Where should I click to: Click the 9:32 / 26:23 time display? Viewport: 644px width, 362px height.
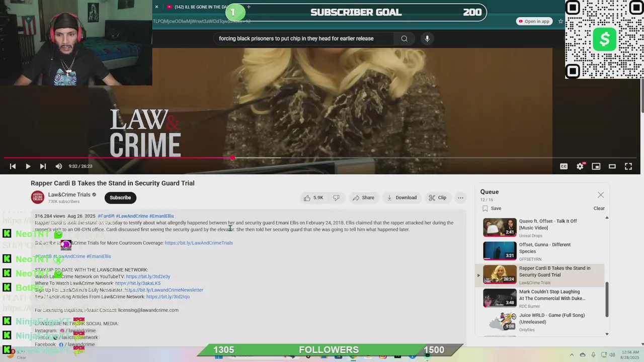(x=80, y=166)
